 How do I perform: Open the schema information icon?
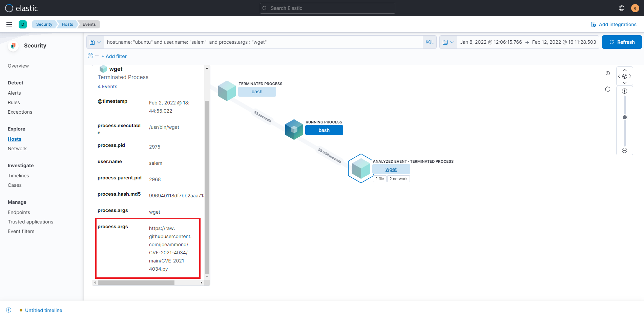607,73
